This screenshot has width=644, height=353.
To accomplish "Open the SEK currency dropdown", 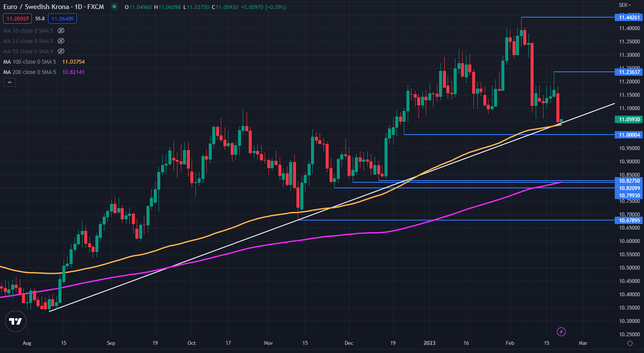I will (x=625, y=5).
